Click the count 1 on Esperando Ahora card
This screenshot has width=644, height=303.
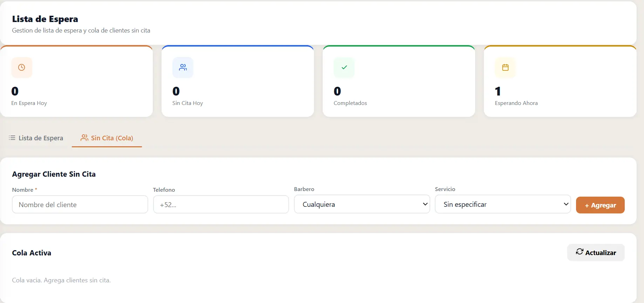coord(498,91)
